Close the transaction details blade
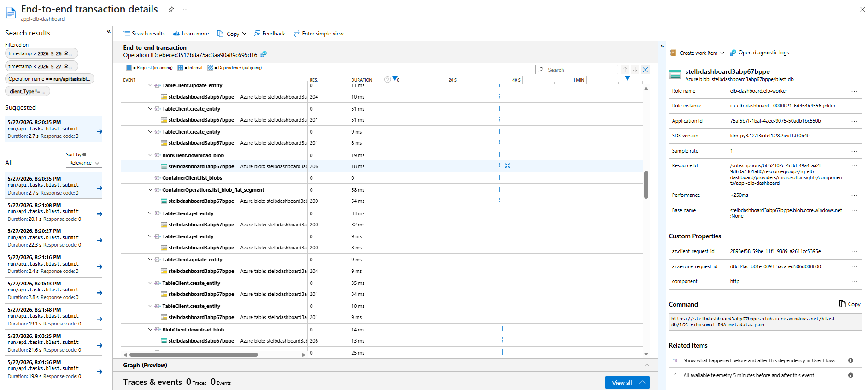The image size is (868, 390). tap(862, 9)
